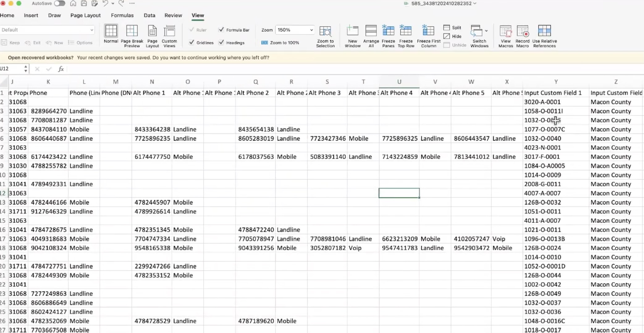
Task: Open a New Window
Action: point(352,31)
